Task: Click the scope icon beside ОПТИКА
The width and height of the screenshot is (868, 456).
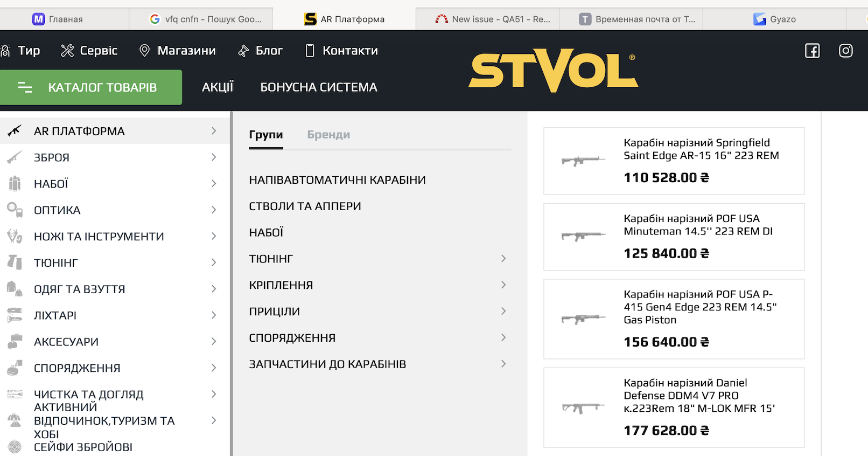Action: pos(15,210)
